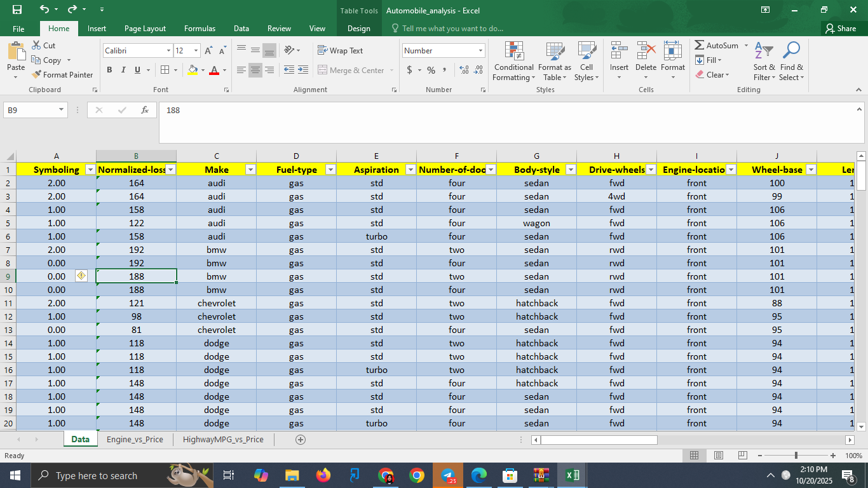
Task: Toggle underline formatting
Action: tap(137, 70)
